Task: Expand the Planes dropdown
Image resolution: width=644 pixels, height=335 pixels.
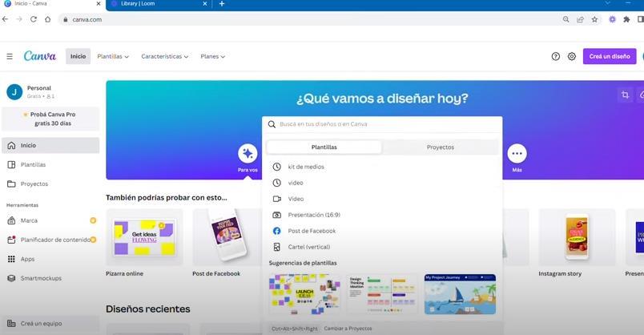Action: tap(213, 56)
